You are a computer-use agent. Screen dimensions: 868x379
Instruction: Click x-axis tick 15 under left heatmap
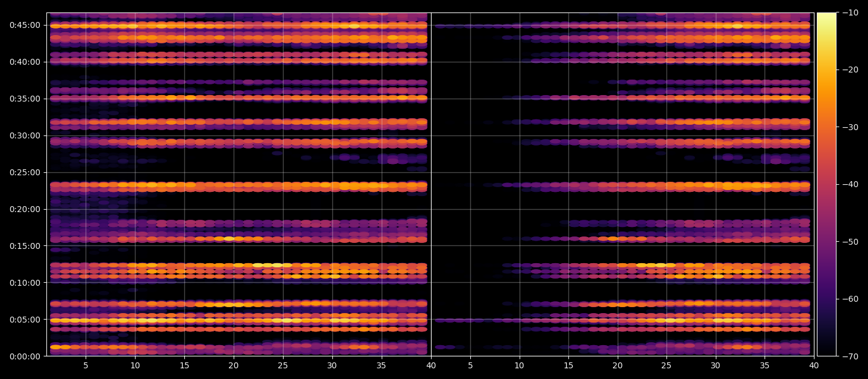coord(184,365)
